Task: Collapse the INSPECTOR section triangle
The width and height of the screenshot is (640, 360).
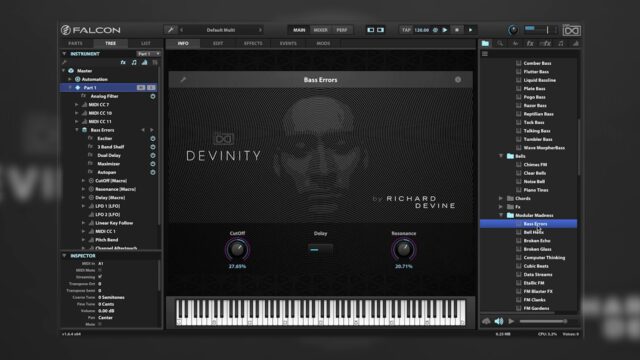Action: pos(64,256)
